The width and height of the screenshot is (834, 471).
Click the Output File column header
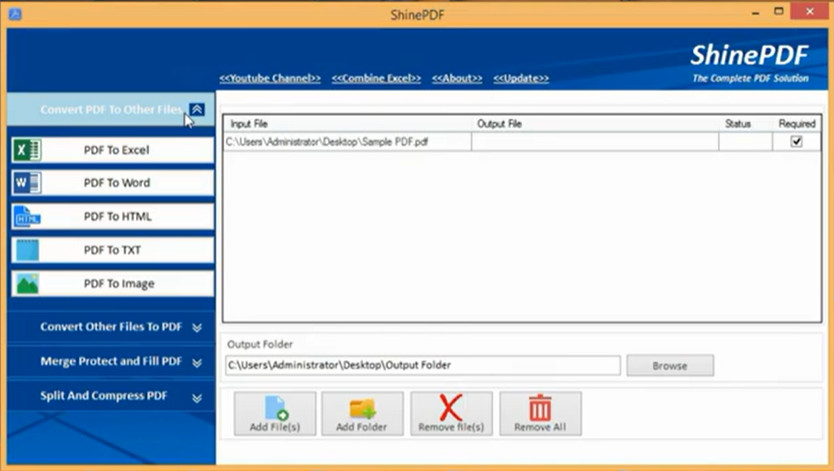(x=595, y=124)
